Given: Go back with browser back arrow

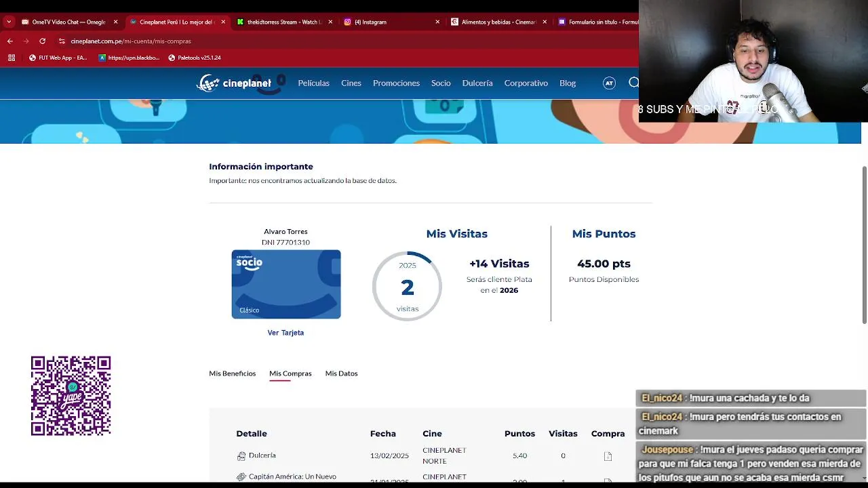Looking at the screenshot, I should 9,41.
